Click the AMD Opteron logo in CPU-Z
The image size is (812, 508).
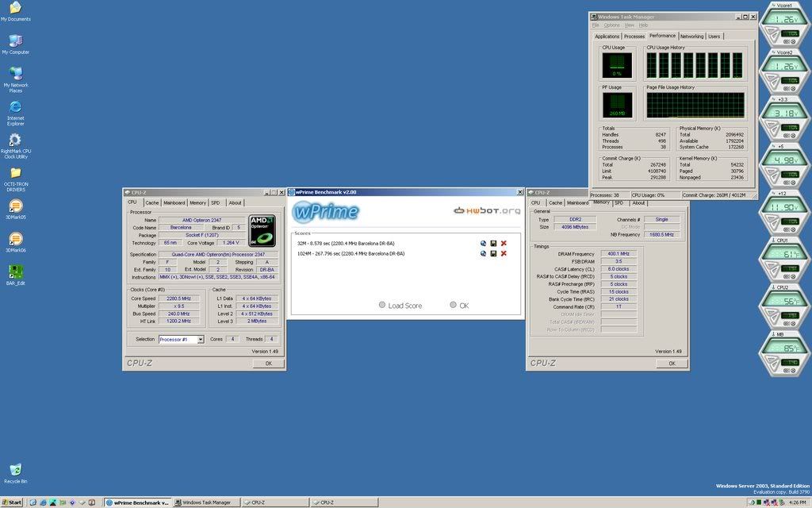[x=262, y=231]
